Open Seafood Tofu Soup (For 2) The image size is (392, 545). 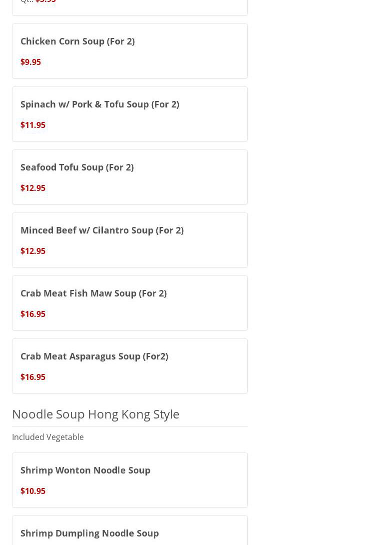click(x=77, y=167)
